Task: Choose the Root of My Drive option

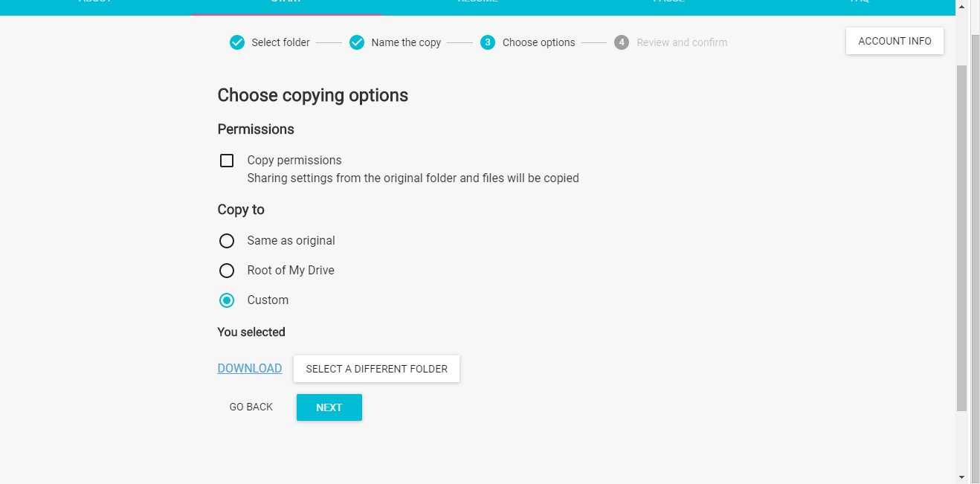Action: point(227,271)
